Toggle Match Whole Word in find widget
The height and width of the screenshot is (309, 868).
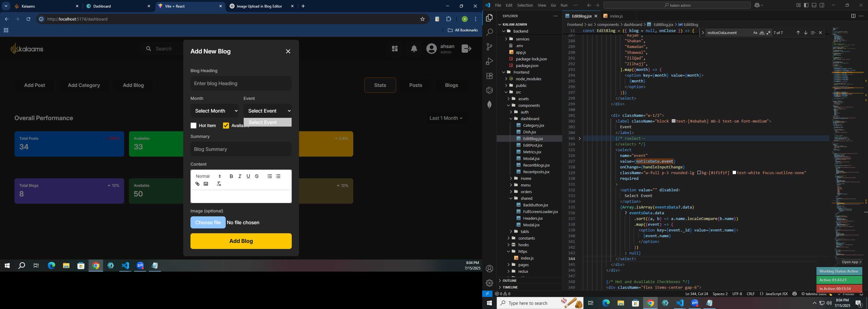(762, 33)
